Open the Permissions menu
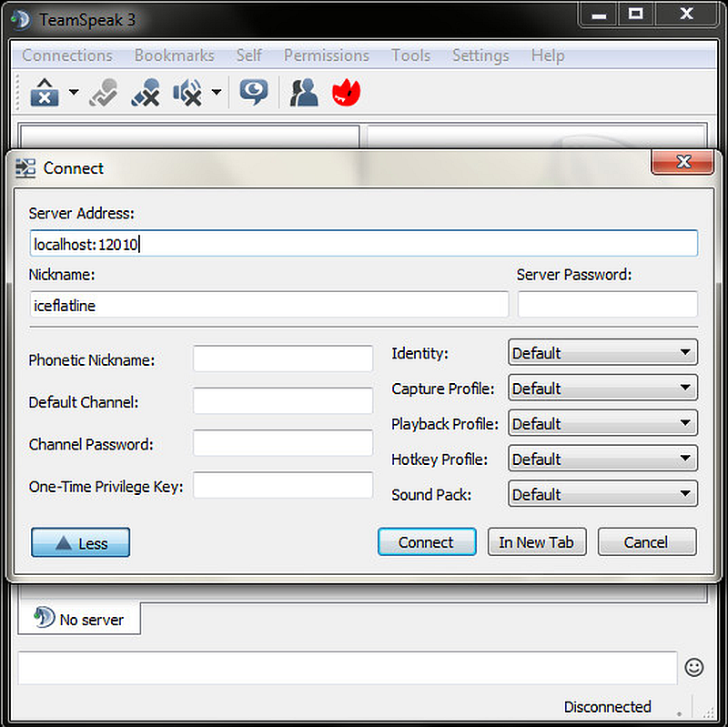Screen dimensions: 728x727 pyautogui.click(x=327, y=56)
